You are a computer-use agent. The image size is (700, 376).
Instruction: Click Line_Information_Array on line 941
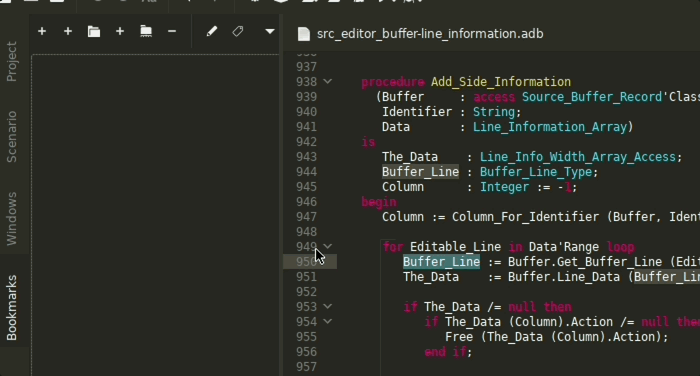550,127
